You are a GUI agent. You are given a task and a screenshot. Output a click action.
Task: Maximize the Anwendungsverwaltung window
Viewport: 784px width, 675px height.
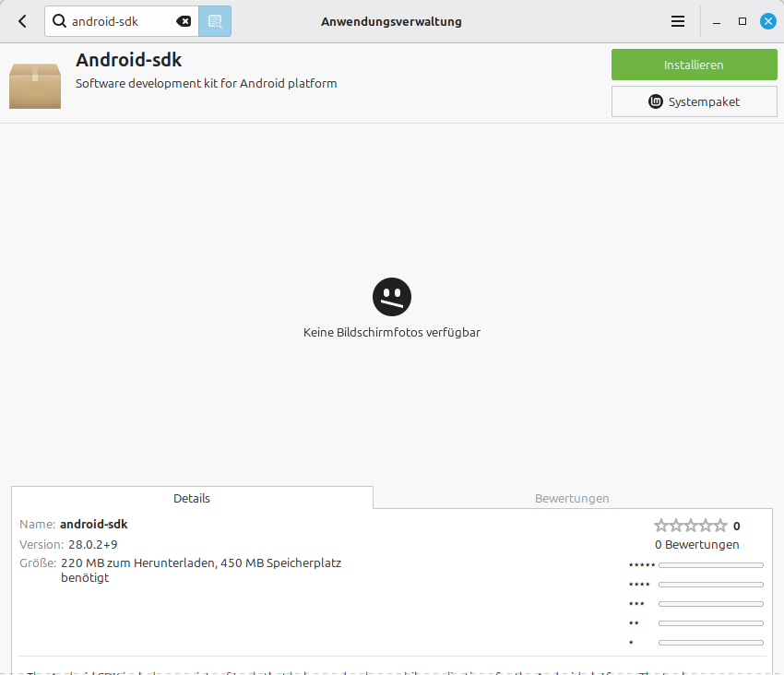(x=742, y=21)
